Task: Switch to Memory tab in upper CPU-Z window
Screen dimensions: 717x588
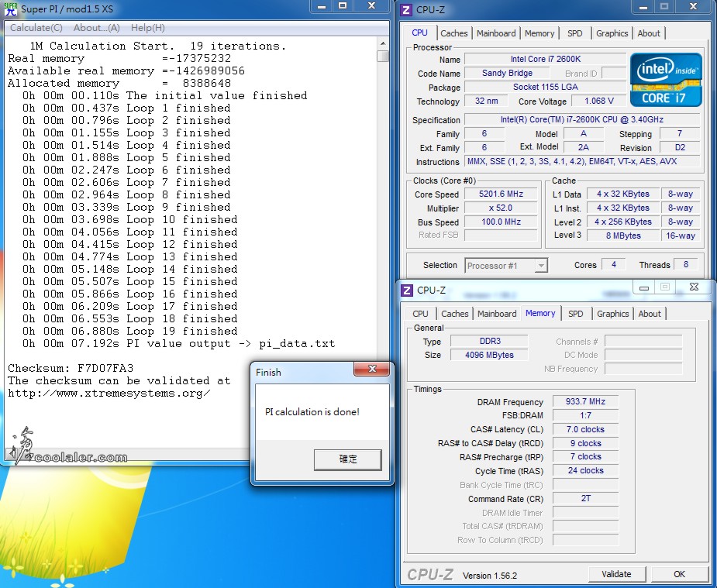Action: [539, 33]
